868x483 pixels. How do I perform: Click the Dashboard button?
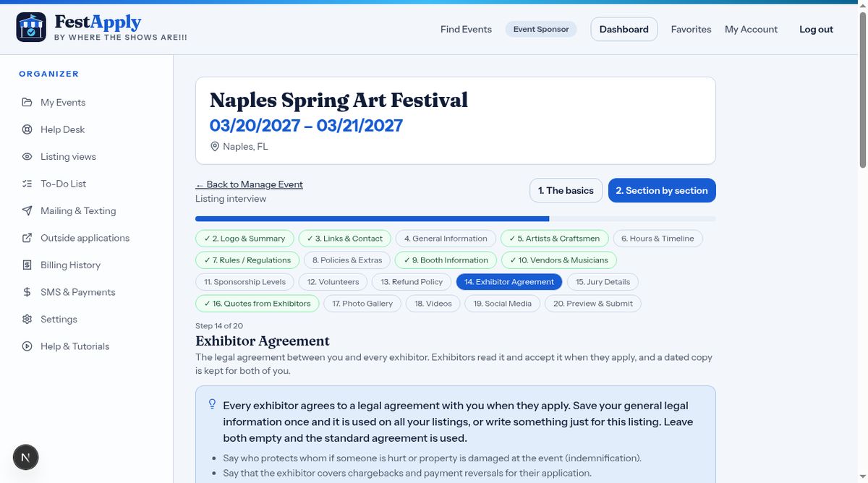point(624,29)
